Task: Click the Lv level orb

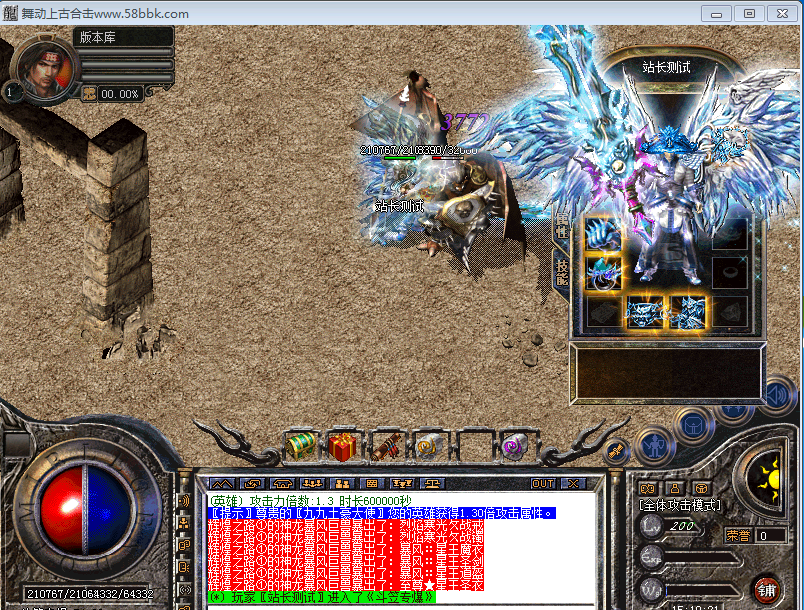Action: tap(651, 525)
